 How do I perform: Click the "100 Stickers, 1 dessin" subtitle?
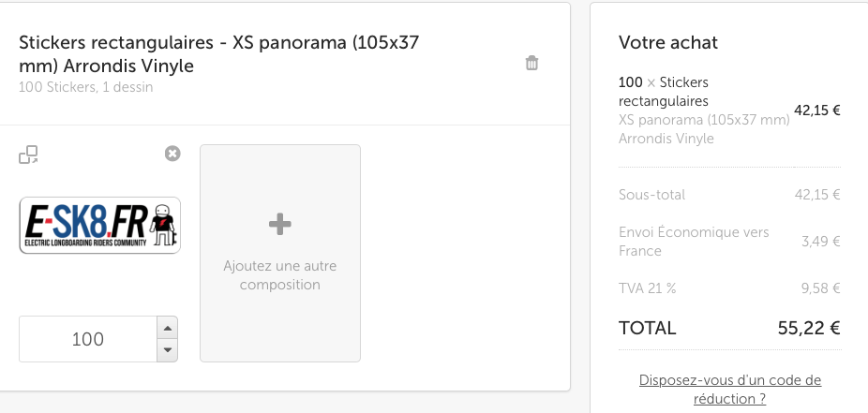86,87
